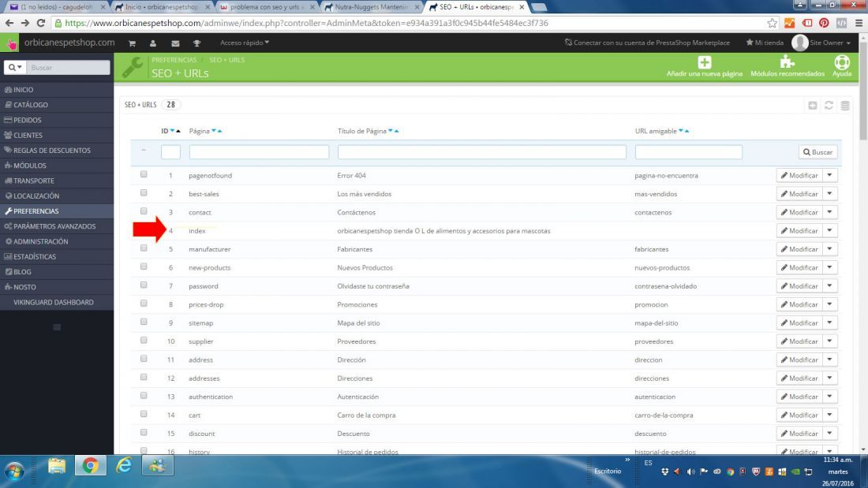
Task: Open Chrome menu hamburger icon
Action: pyautogui.click(x=859, y=23)
